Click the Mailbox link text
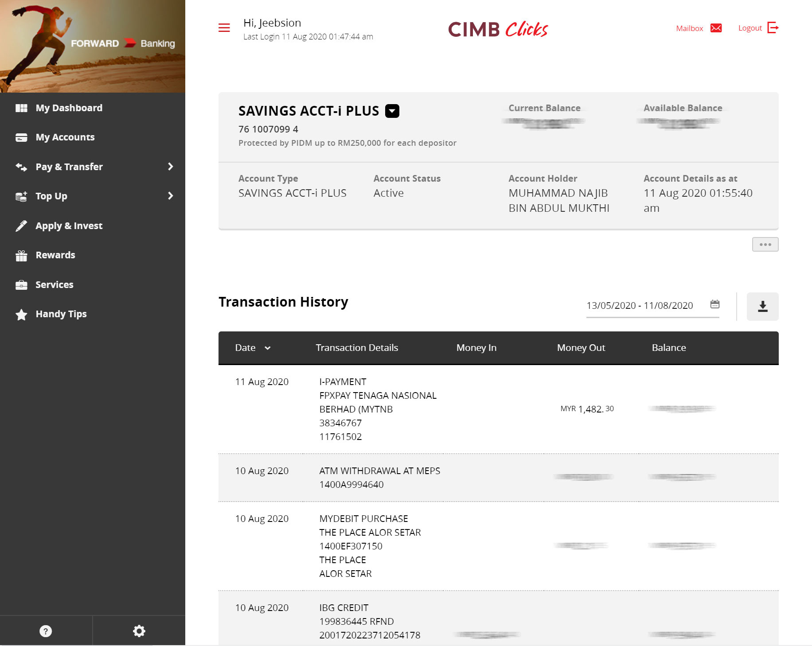The height and width of the screenshot is (646, 812). click(689, 28)
